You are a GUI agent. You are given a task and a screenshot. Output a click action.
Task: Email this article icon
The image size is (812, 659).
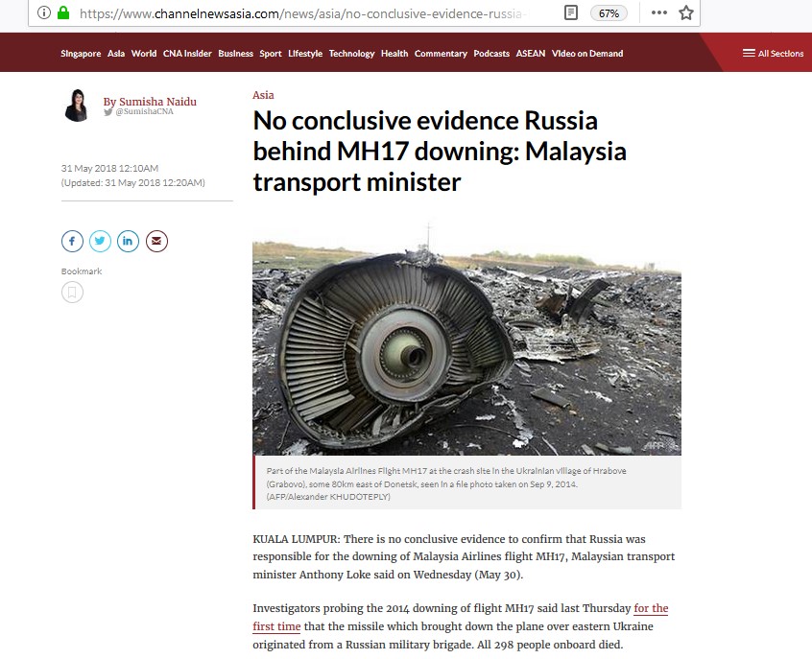click(156, 241)
